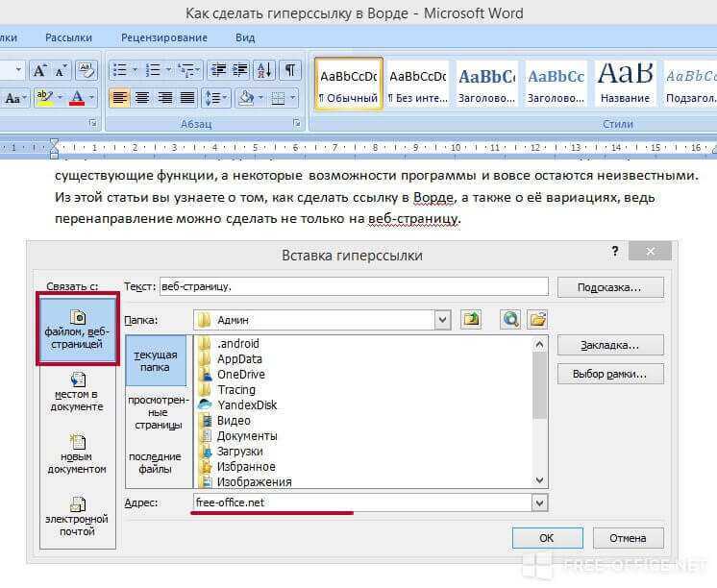Viewport: 717px width, 588px height.
Task: Toggle the show paragraph marks button
Action: [290, 70]
